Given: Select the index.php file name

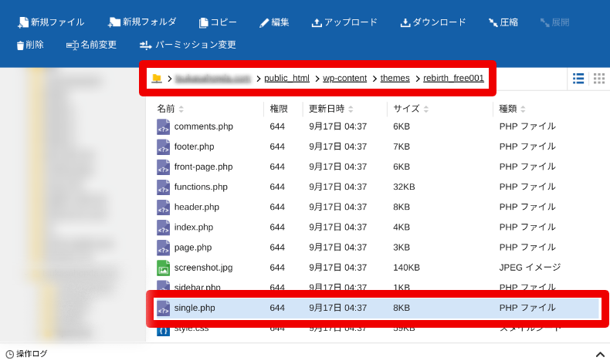Looking at the screenshot, I should click(194, 228).
